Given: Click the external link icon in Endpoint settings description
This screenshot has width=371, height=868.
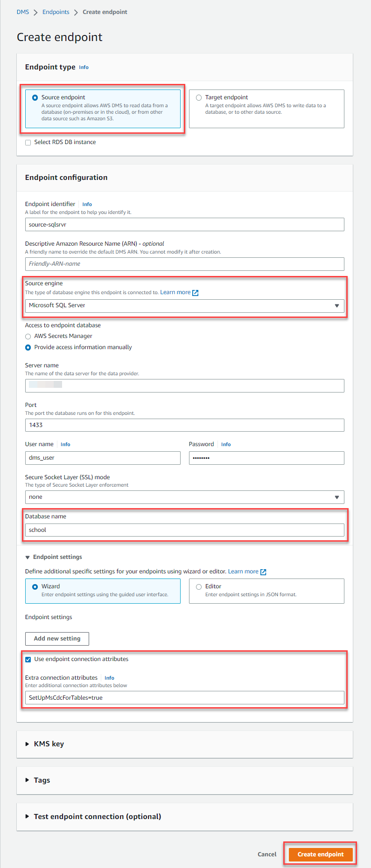Looking at the screenshot, I should (x=263, y=572).
